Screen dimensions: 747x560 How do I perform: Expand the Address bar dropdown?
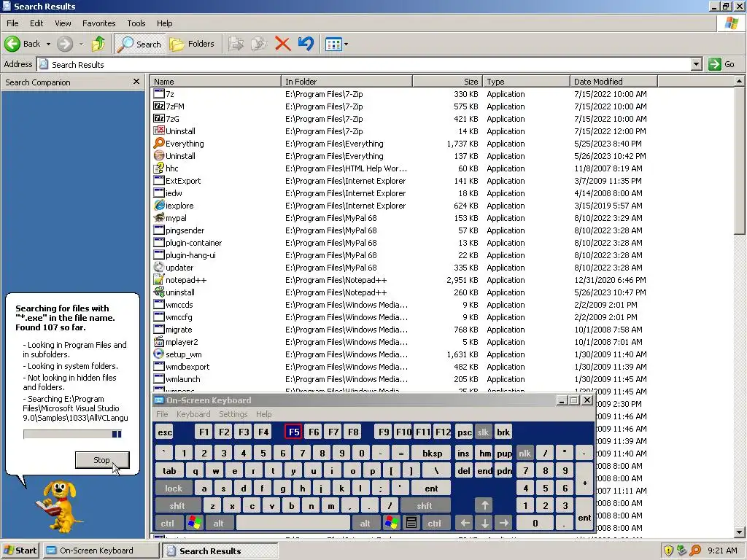(x=697, y=64)
